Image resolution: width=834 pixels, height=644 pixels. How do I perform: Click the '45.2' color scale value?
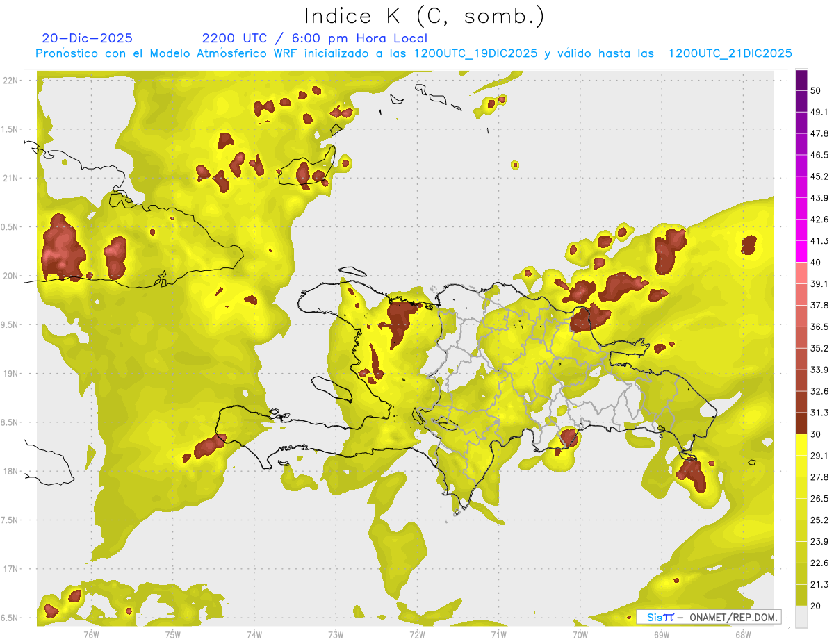point(820,176)
